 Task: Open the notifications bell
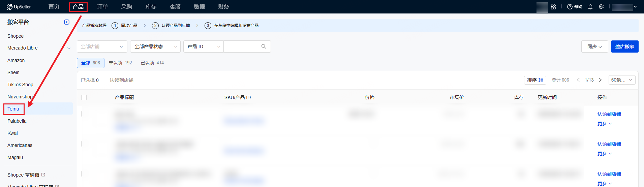point(590,7)
